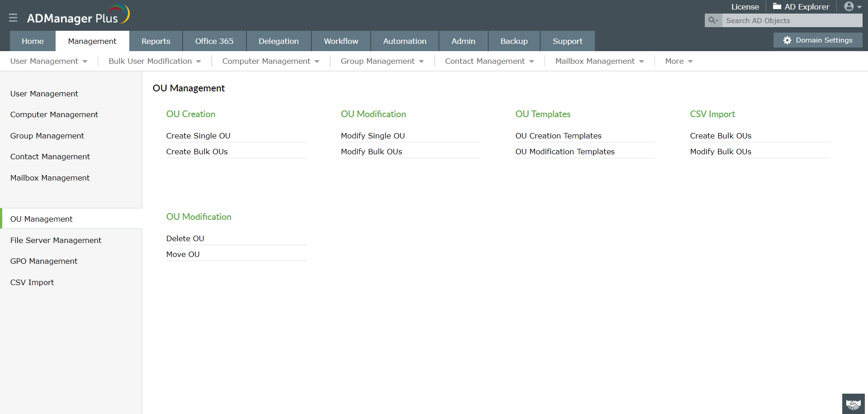Viewport: 868px width, 414px height.
Task: Click the Move OU link
Action: tap(183, 254)
